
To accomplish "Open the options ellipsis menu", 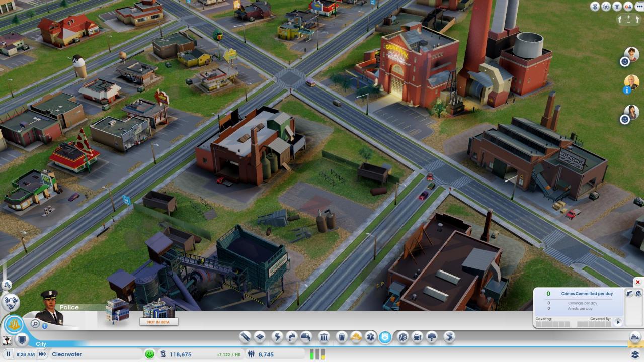I will (638, 7).
